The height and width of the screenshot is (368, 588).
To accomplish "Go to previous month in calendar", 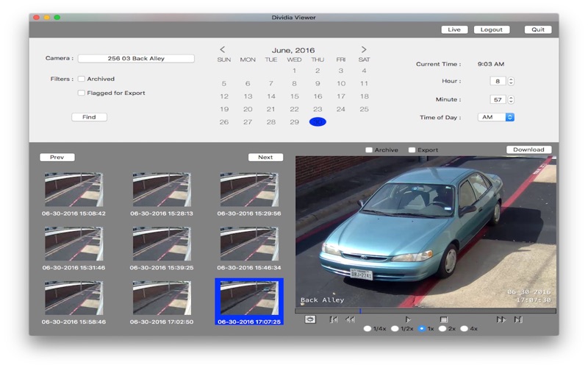I will [x=223, y=50].
